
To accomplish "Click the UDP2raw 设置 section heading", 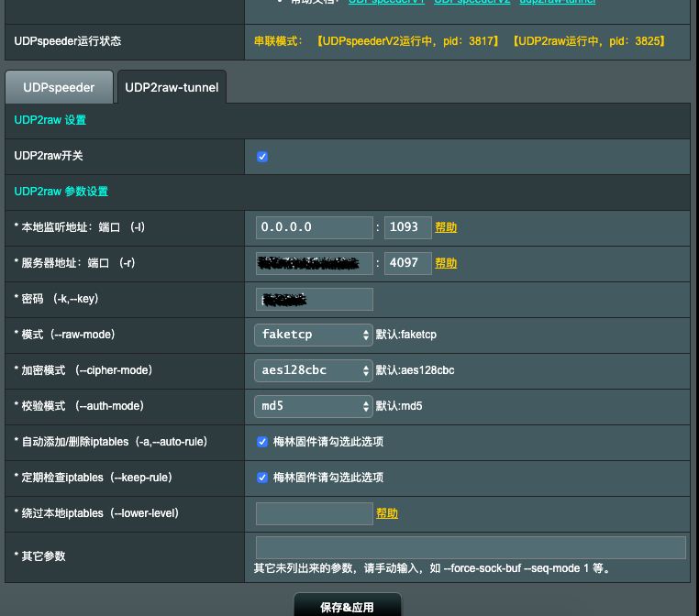I will point(50,120).
